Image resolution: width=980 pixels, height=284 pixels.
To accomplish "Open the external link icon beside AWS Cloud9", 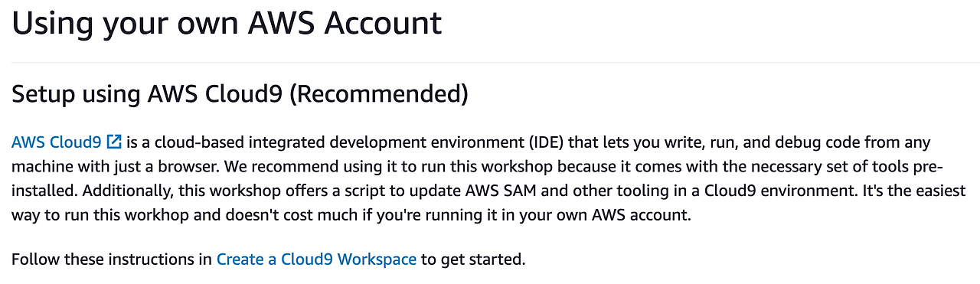I will click(x=114, y=142).
